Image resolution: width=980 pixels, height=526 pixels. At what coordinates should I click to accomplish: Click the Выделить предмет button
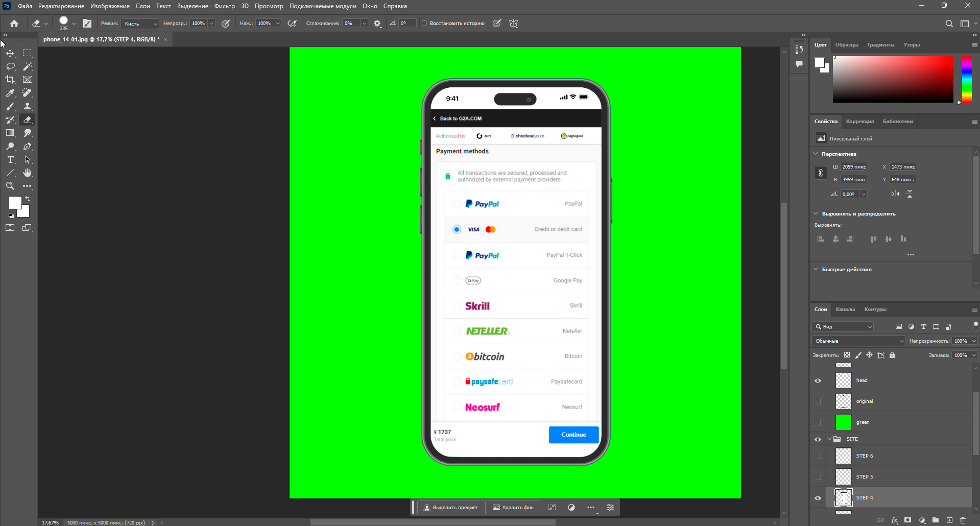click(x=451, y=508)
